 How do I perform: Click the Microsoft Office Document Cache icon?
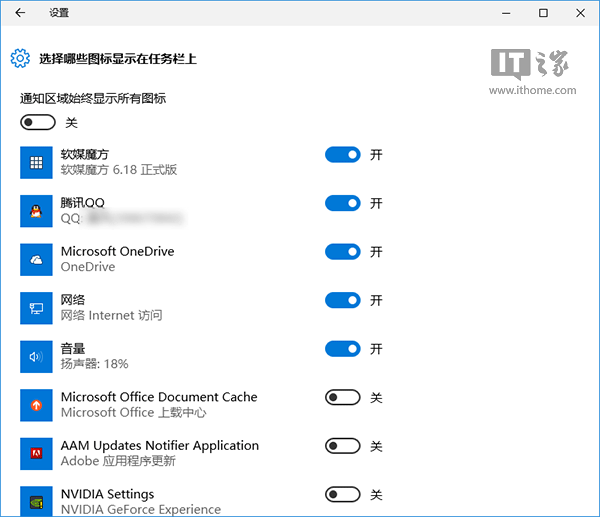[x=36, y=404]
